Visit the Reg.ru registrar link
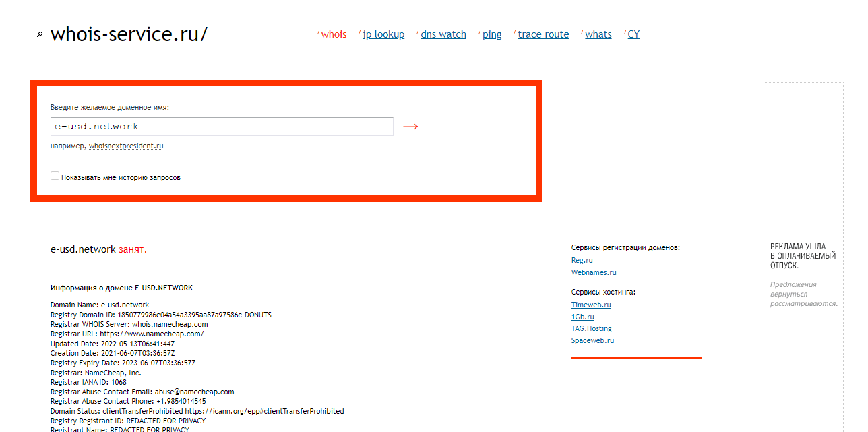 point(582,260)
